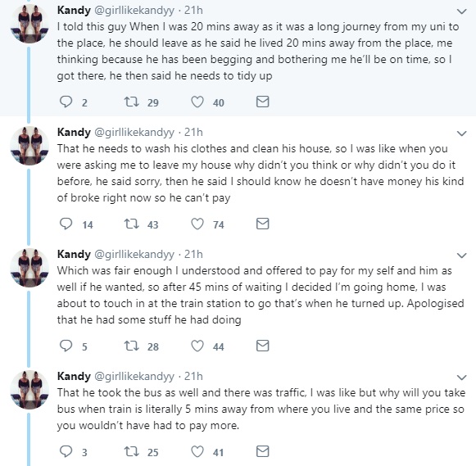Viewport: 476px width, 466px height.
Task: Open the 21h timestamp on second tweet
Action: (193, 133)
